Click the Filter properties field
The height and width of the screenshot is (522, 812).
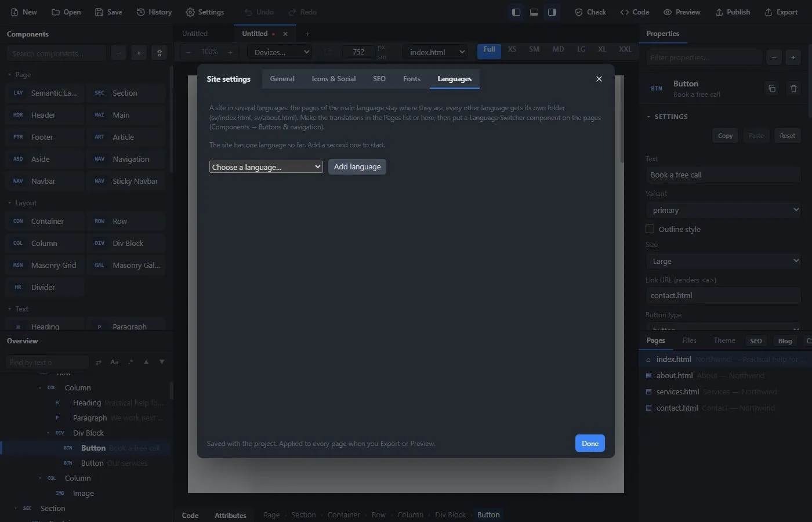point(704,57)
